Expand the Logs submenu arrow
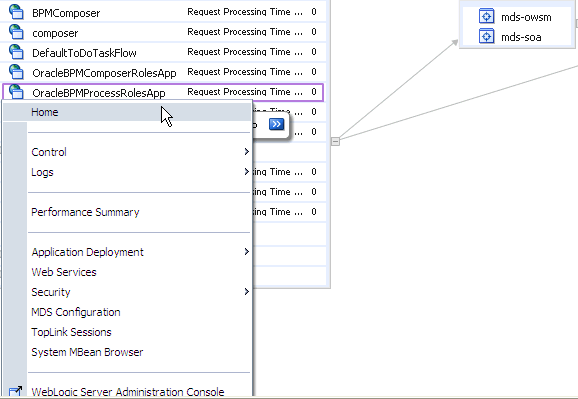The width and height of the screenshot is (578, 399). coord(247,171)
